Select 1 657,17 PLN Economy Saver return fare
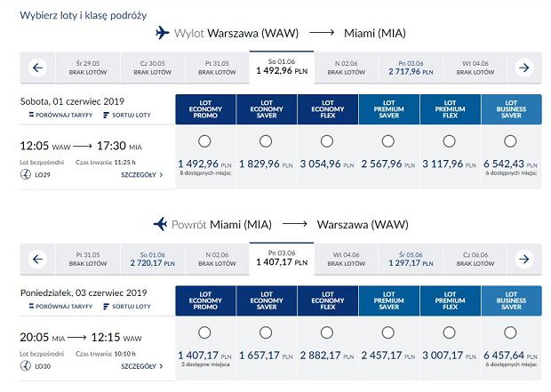This screenshot has height=392, width=551. pyautogui.click(x=266, y=332)
